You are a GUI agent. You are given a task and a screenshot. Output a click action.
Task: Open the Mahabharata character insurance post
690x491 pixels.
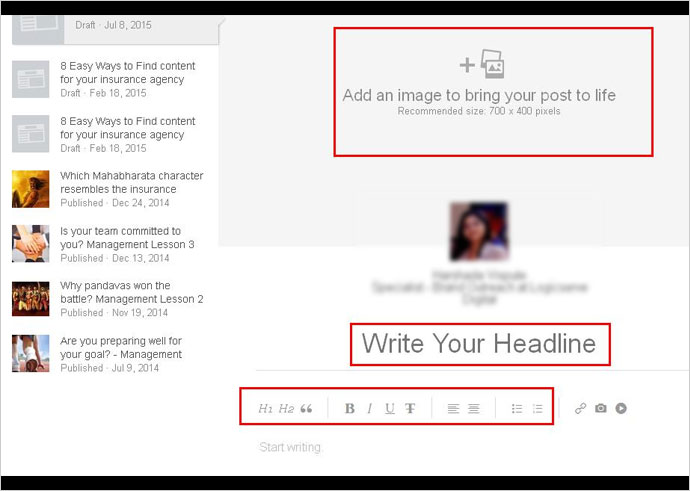click(118, 182)
